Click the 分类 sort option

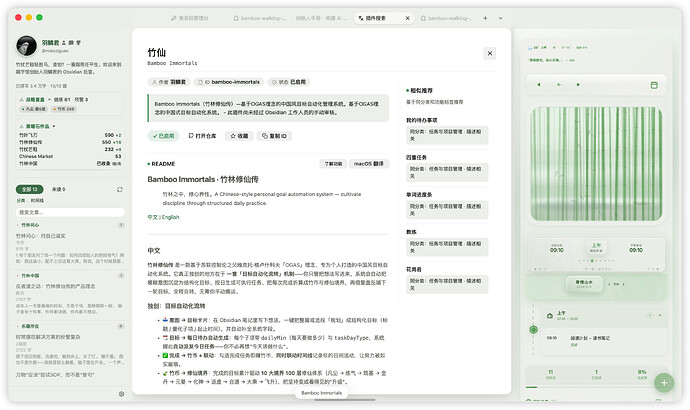click(x=21, y=201)
